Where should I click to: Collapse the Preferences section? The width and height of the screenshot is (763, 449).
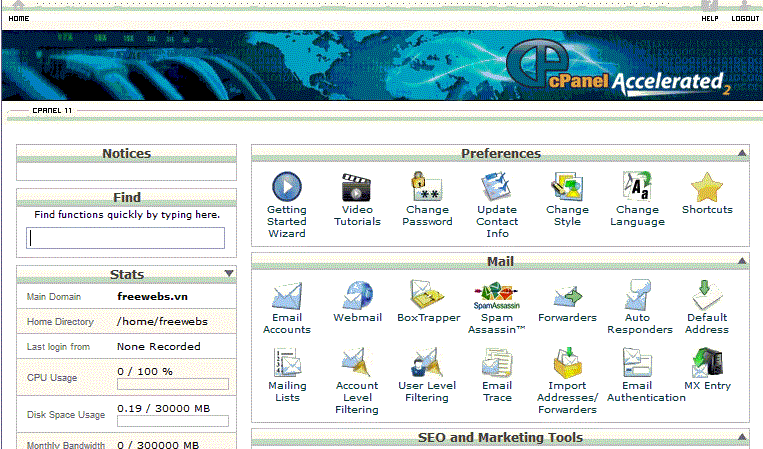point(741,153)
